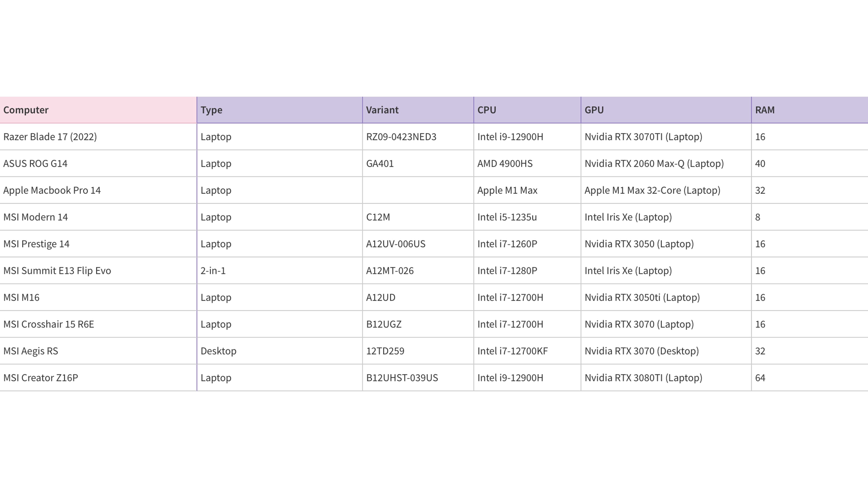Click Laptop type in ASUS ROG row
Screen dimensions: 868x488
280,163
